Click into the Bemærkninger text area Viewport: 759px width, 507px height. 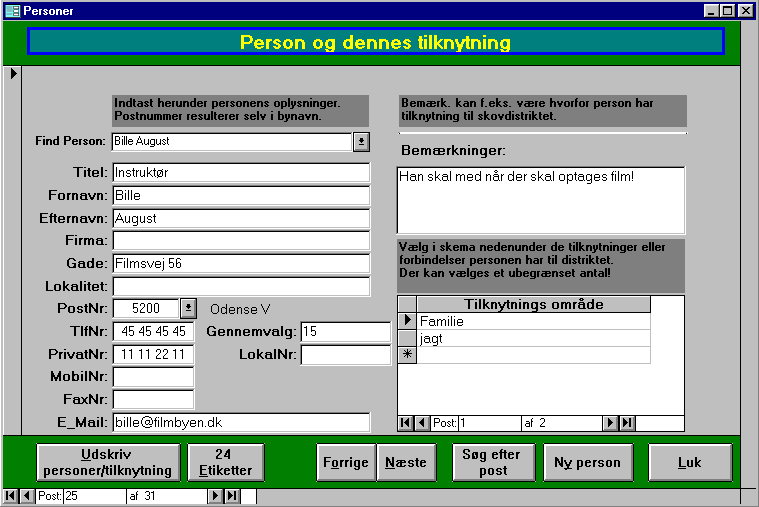tap(540, 200)
